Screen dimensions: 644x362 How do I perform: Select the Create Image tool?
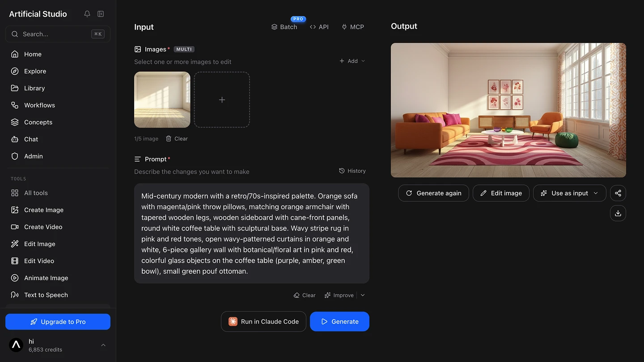58,210
